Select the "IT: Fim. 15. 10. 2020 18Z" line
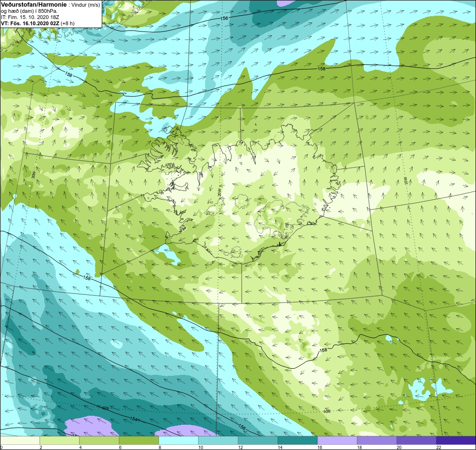 coord(30,17)
